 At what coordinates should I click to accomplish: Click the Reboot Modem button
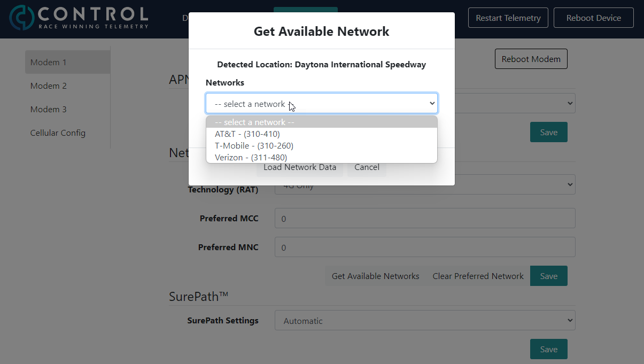(531, 59)
